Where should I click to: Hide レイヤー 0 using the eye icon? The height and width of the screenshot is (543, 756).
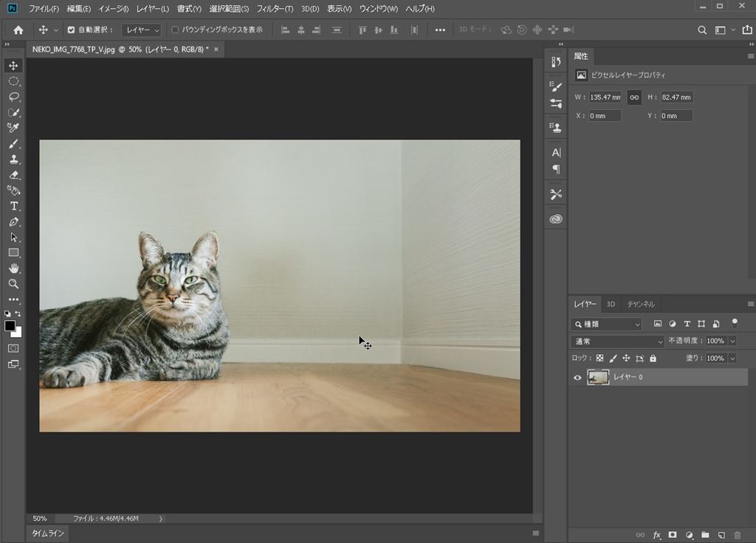pos(577,378)
